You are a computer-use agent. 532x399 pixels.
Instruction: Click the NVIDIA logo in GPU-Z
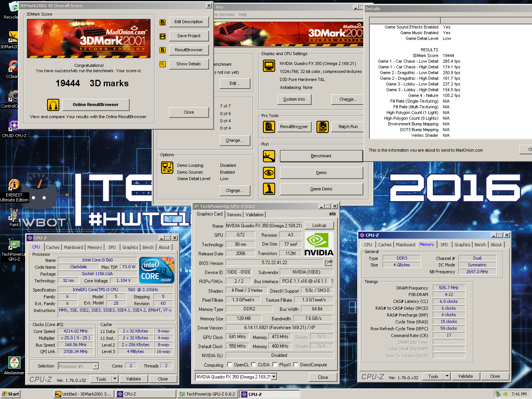[x=319, y=244]
